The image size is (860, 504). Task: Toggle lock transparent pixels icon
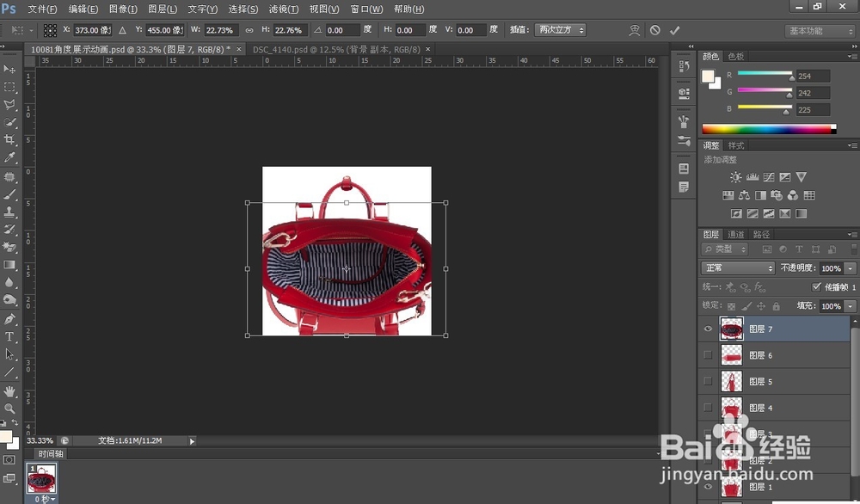pyautogui.click(x=731, y=306)
